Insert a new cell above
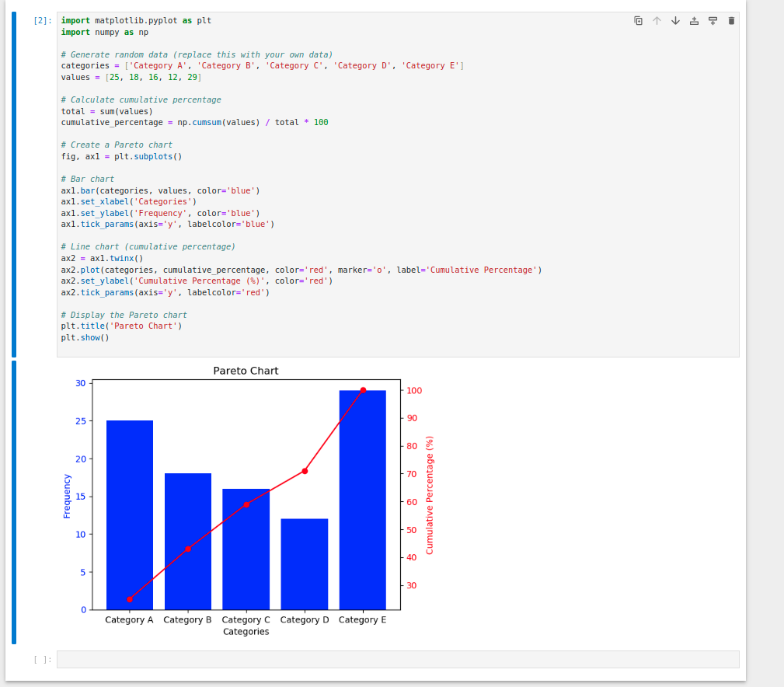 [x=694, y=22]
